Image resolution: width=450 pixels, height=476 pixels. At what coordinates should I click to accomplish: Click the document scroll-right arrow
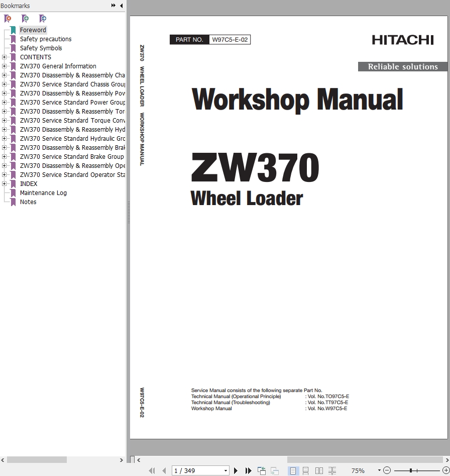[x=447, y=460]
